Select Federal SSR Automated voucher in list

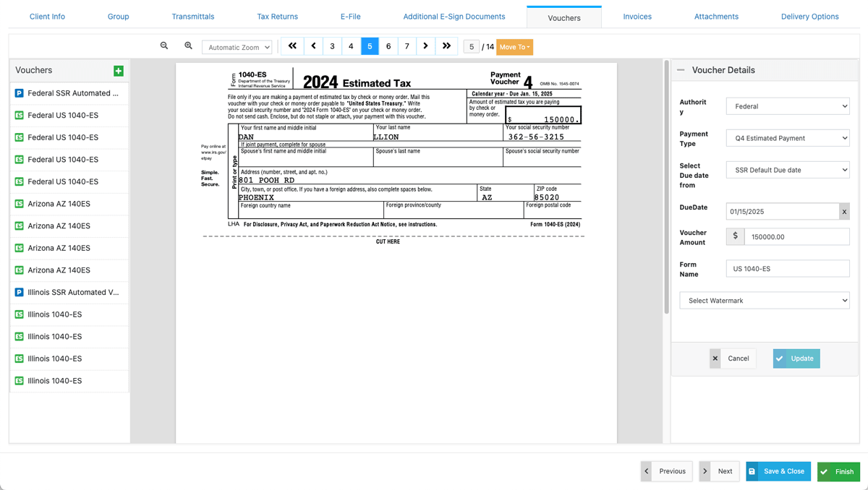69,93
